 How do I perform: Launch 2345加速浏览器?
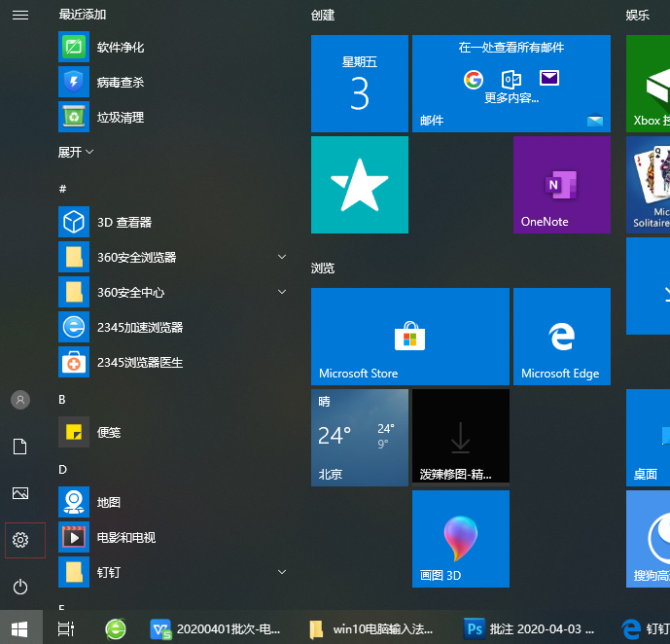pos(173,327)
